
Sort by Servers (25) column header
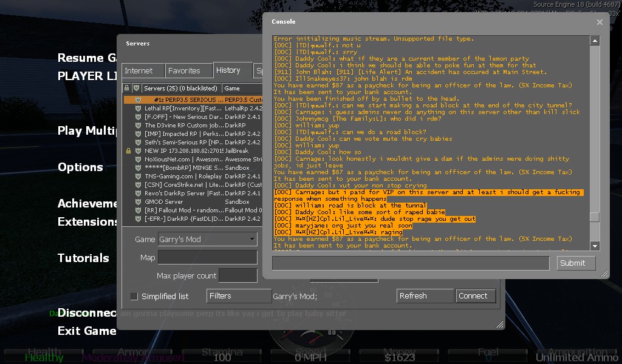181,89
